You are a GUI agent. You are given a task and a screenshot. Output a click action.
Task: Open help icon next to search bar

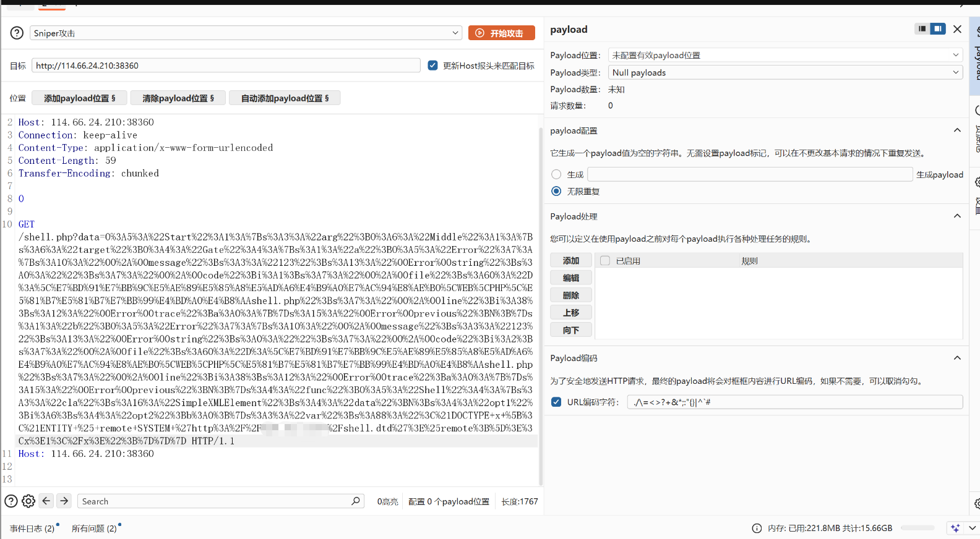(x=11, y=501)
